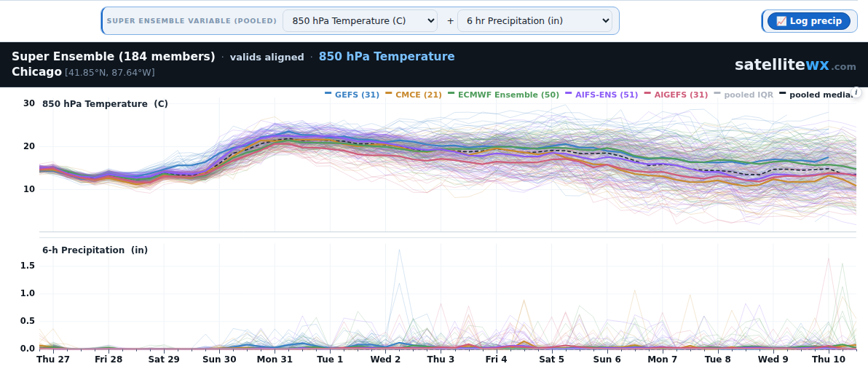This screenshot has width=868, height=377.
Task: Toggle CMCE (21) legend entry
Action: (x=414, y=95)
